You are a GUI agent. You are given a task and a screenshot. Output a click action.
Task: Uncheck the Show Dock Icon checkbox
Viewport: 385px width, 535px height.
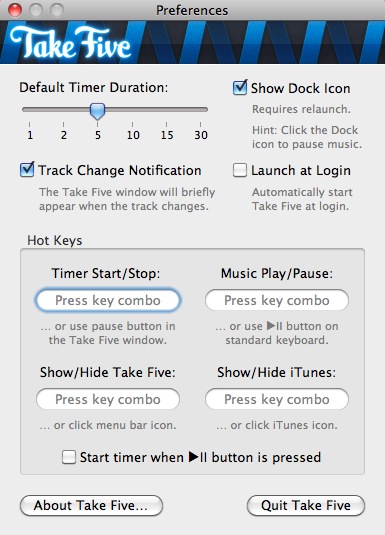[240, 88]
